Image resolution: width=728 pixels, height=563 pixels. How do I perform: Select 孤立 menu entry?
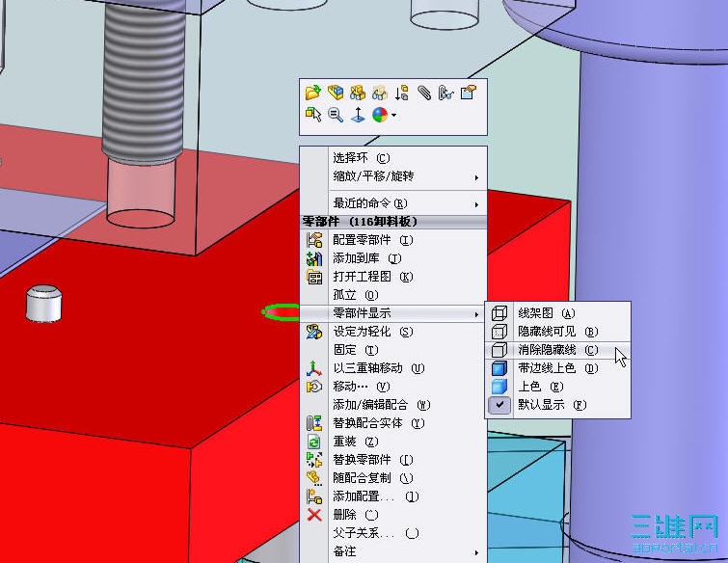(393, 295)
